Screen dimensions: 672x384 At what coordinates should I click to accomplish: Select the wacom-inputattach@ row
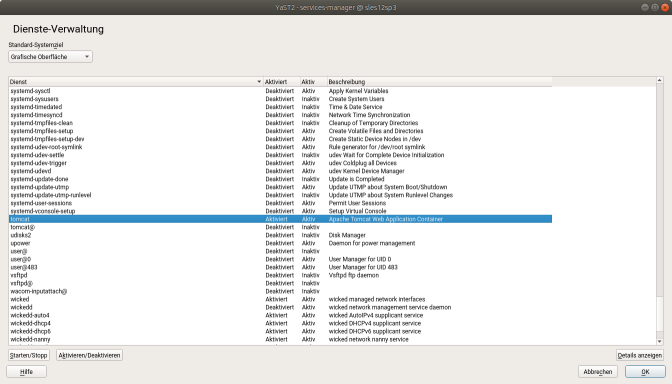280,291
